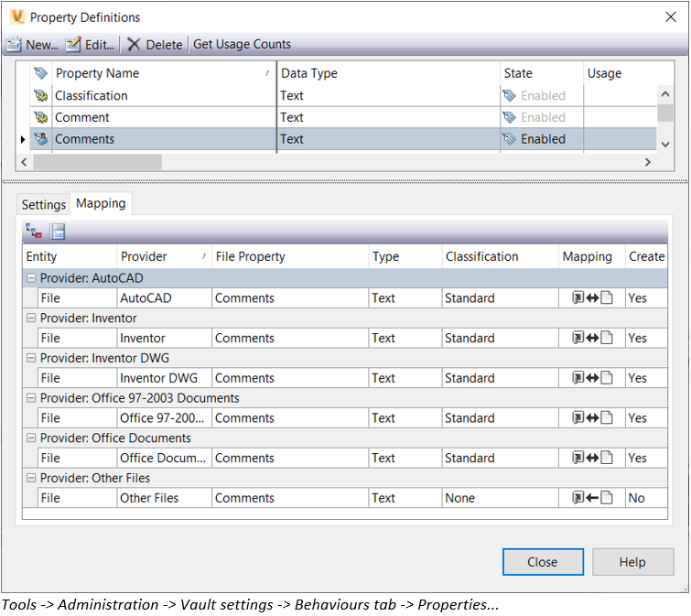The height and width of the screenshot is (616, 691).
Task: Delete the selected property definition
Action: coord(155,45)
